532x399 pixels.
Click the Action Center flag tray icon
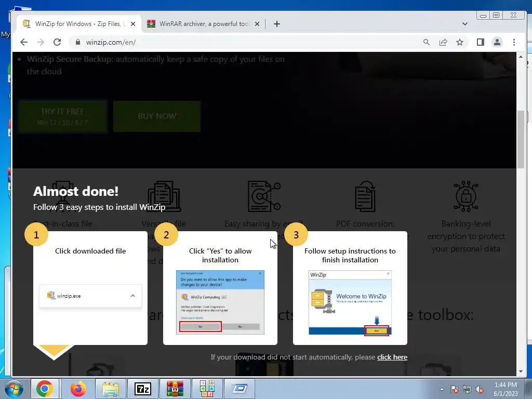[455, 390]
